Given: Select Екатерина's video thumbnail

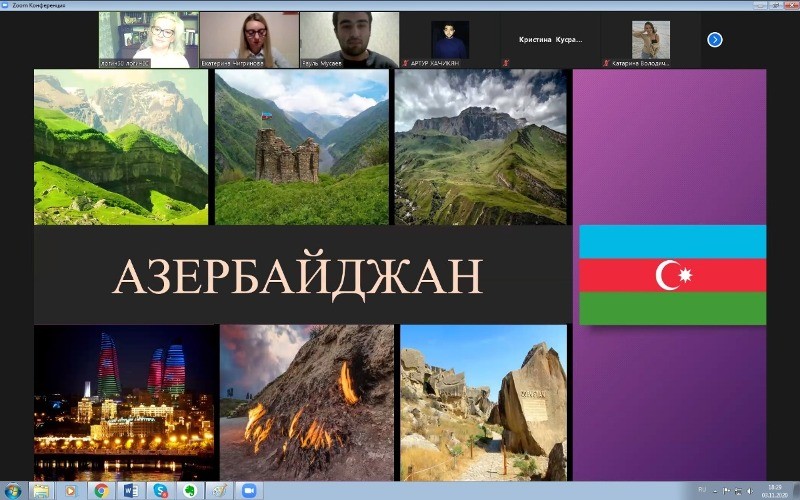Looking at the screenshot, I should pos(248,40).
